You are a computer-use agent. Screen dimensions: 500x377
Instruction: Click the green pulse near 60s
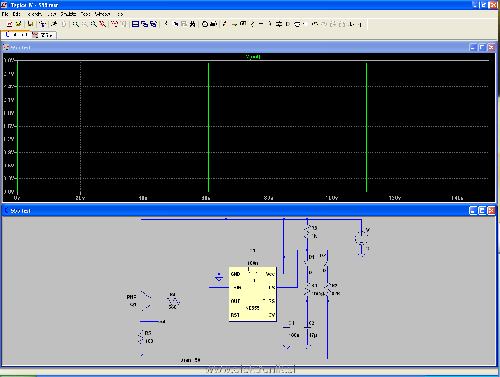click(209, 127)
